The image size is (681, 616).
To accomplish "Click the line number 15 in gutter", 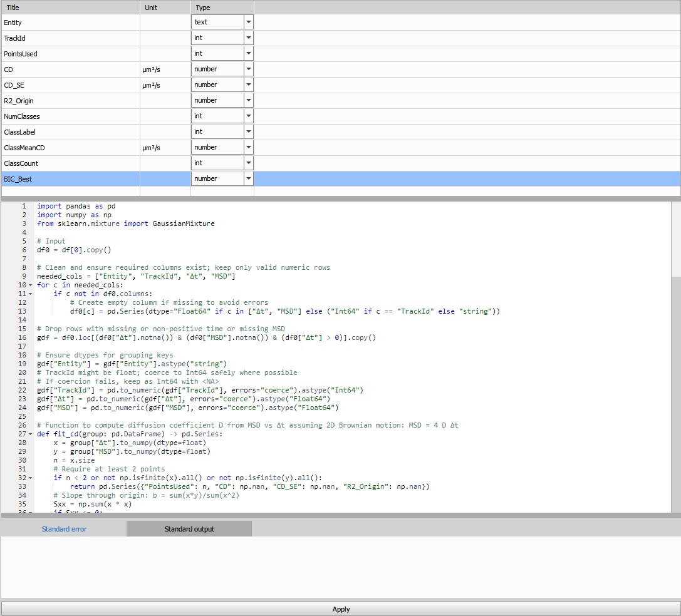I will [x=22, y=329].
